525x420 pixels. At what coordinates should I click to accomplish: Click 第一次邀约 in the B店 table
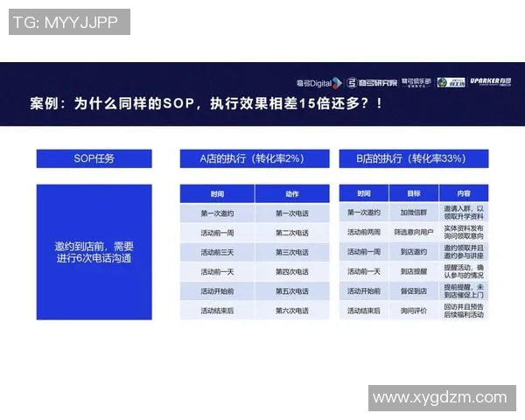[x=364, y=213]
